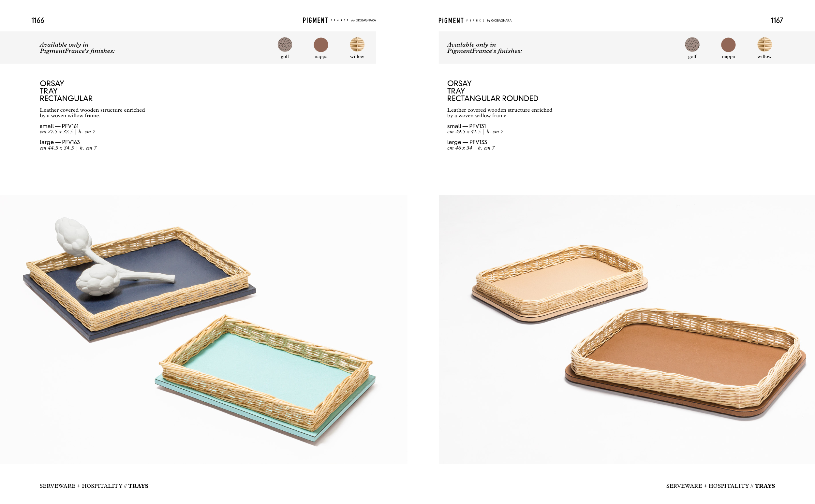815x504 pixels.
Task: Click the golf finish swatch on left page
Action: pos(285,45)
